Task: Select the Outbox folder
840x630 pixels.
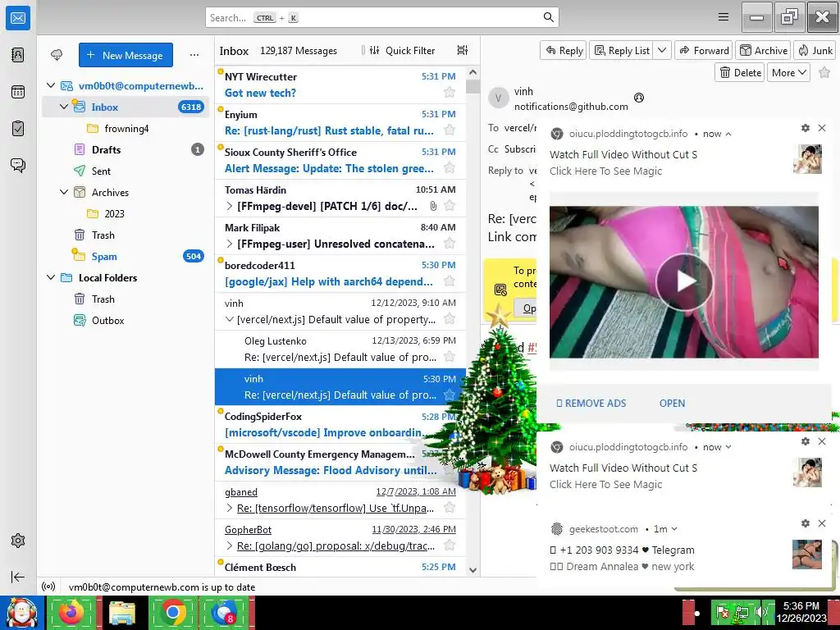Action: coord(126,321)
